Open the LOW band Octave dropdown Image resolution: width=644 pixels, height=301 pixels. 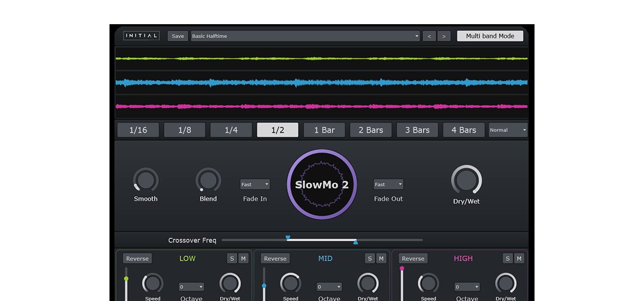[192, 287]
